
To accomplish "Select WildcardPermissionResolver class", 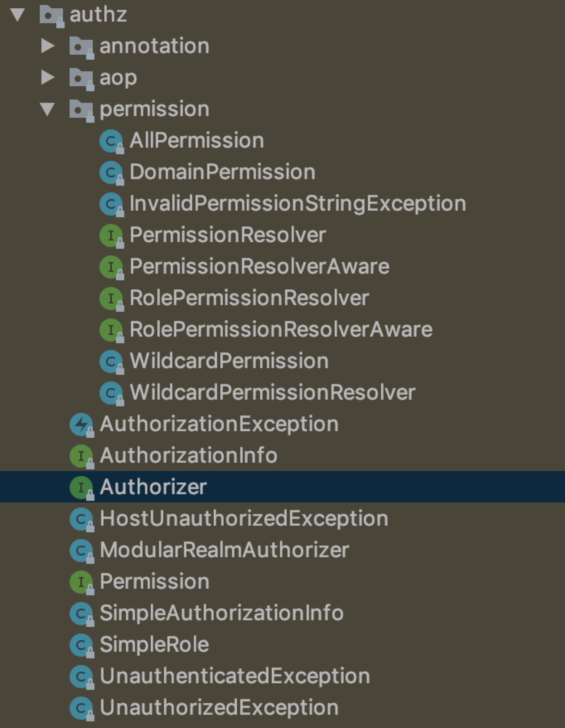I will 272,393.
